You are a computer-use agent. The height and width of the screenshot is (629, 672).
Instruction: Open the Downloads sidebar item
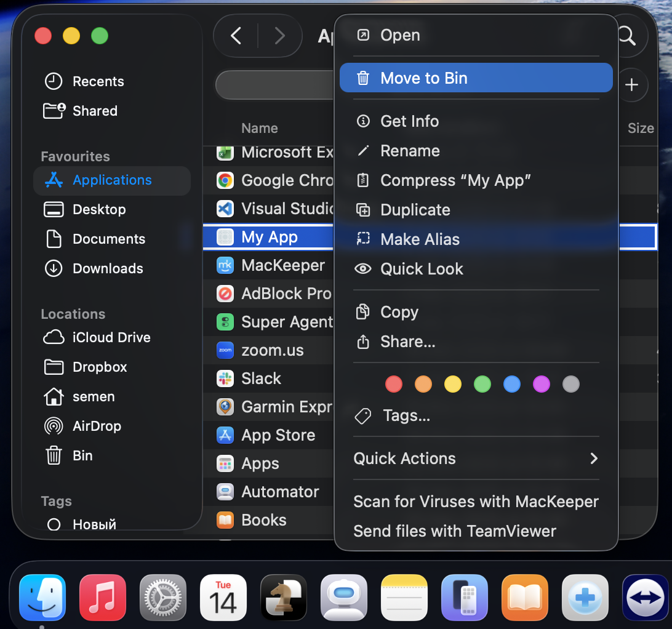tap(94, 269)
